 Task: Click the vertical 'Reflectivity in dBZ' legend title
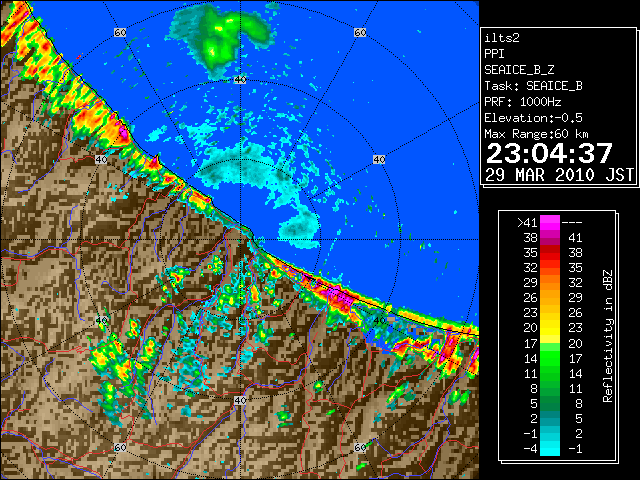pyautogui.click(x=608, y=336)
